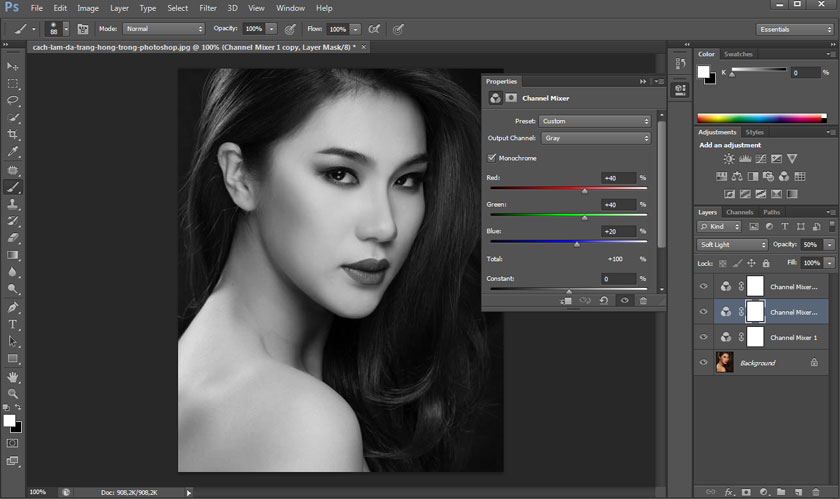Reset adjustment defaults icon in Properties panel

pos(605,300)
